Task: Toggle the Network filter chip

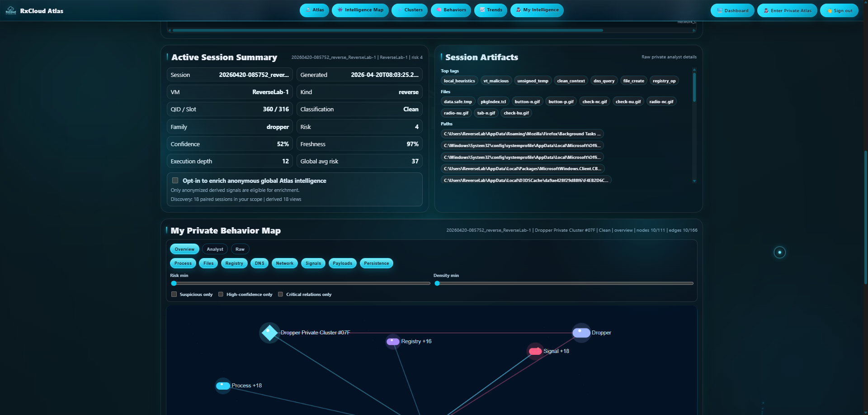Action: pyautogui.click(x=285, y=263)
